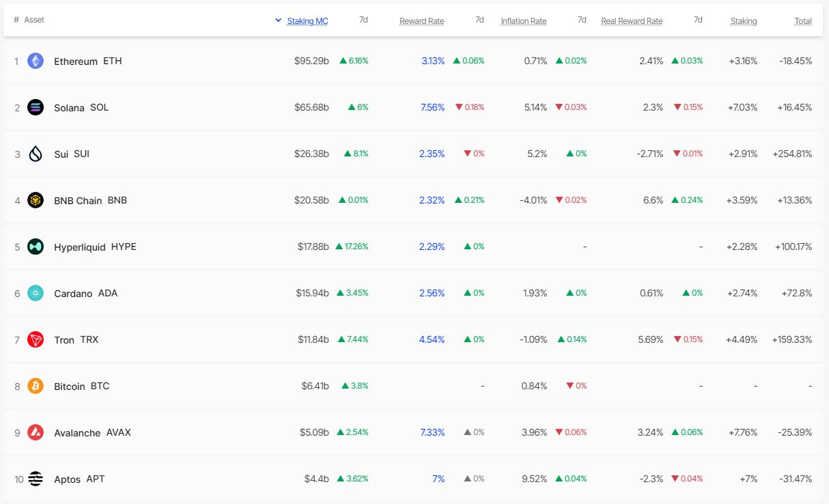The height and width of the screenshot is (504, 829).
Task: Click Aptos reward rate 7%
Action: pyautogui.click(x=438, y=479)
